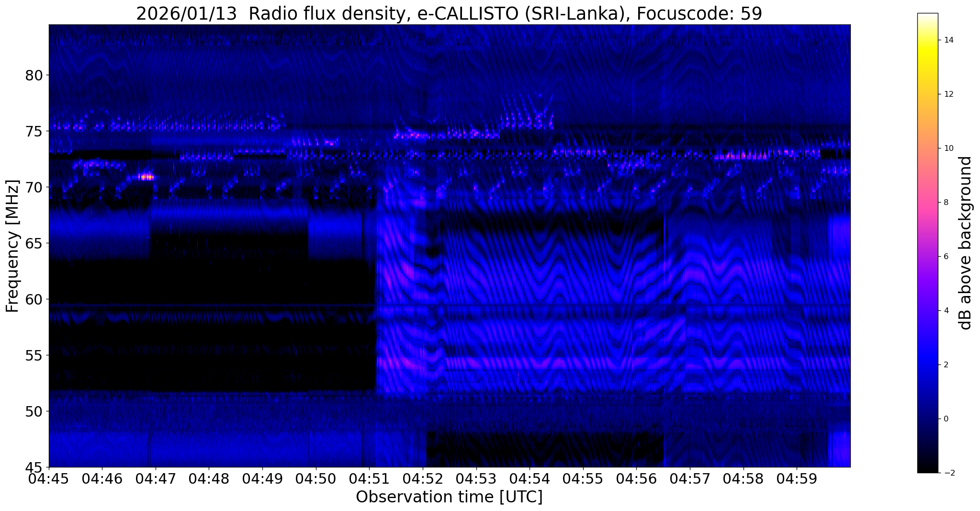Click the 65 MHz frequency tick label
Image resolution: width=980 pixels, height=511 pixels.
[x=34, y=243]
